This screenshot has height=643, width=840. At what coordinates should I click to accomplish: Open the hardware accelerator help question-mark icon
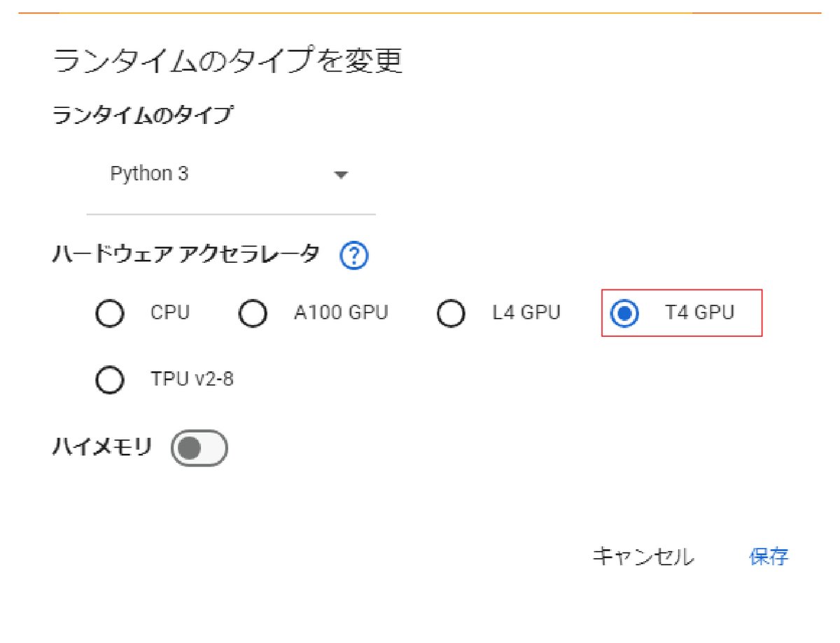point(354,256)
